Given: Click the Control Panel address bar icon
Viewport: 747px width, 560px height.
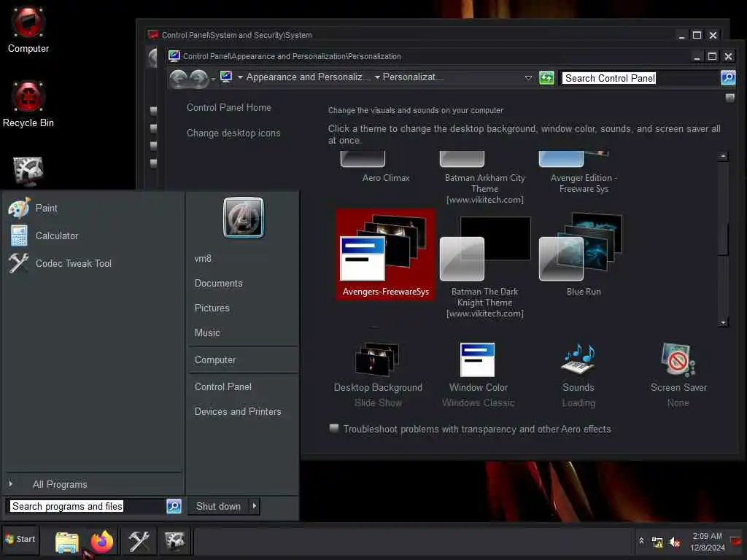Looking at the screenshot, I should click(x=226, y=77).
